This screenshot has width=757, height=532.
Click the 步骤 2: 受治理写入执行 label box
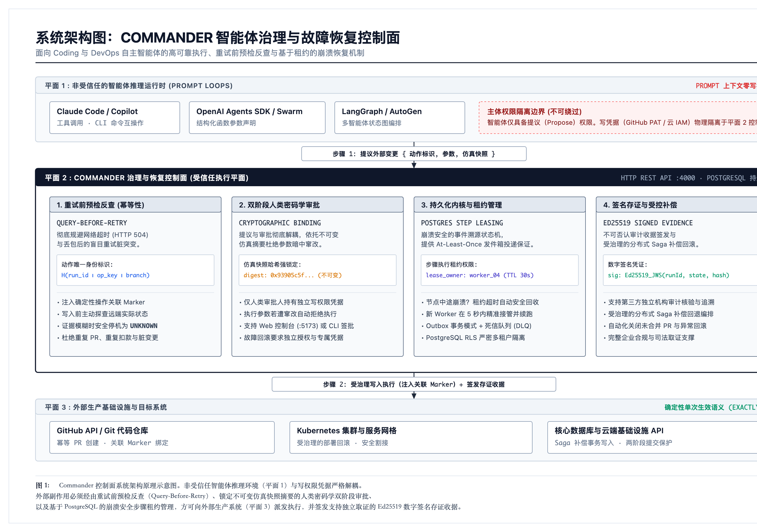click(414, 384)
